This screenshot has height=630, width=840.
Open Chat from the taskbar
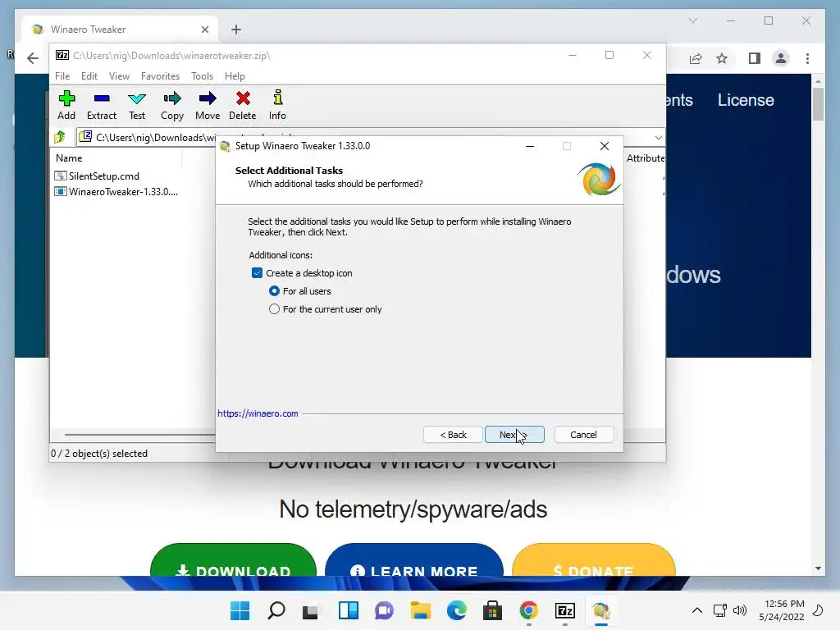tap(384, 610)
